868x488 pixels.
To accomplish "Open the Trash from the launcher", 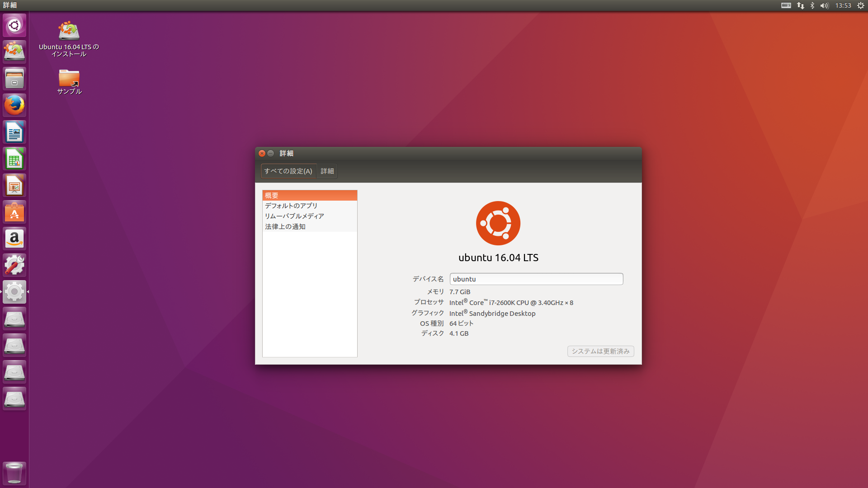I will [x=14, y=473].
